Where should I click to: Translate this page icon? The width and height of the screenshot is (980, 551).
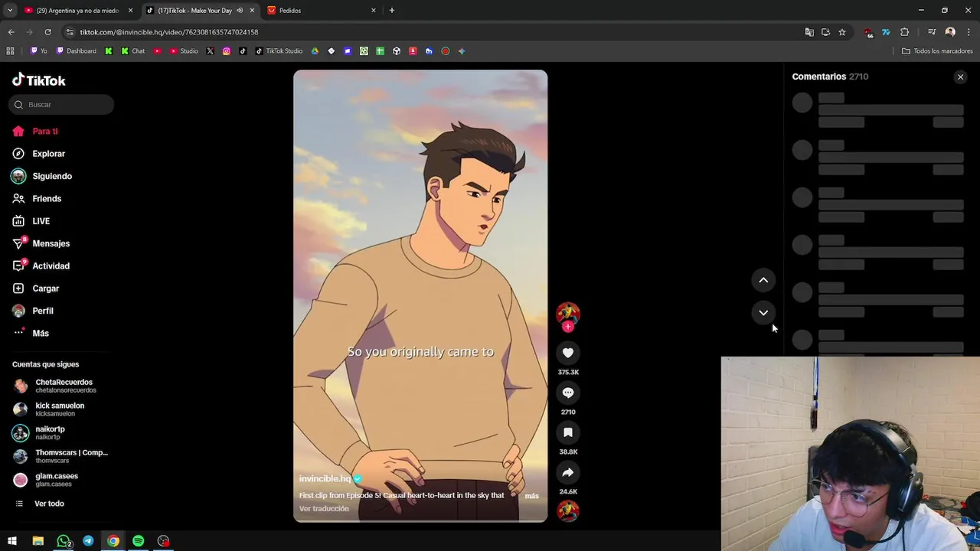click(x=809, y=32)
